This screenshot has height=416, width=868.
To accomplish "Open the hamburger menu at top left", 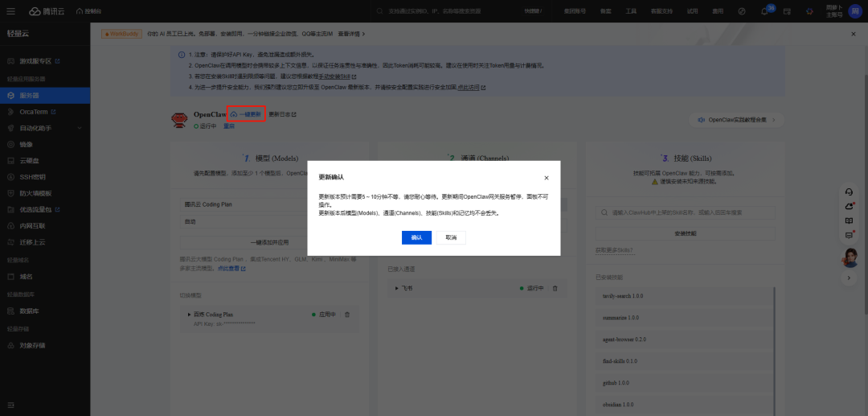I will (x=11, y=11).
